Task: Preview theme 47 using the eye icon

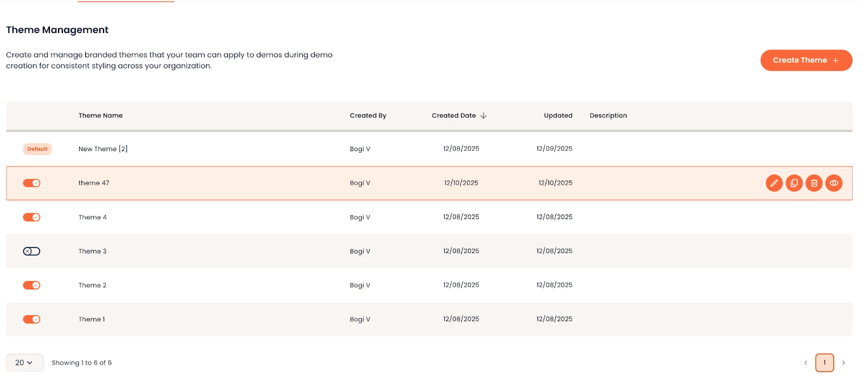Action: (834, 183)
